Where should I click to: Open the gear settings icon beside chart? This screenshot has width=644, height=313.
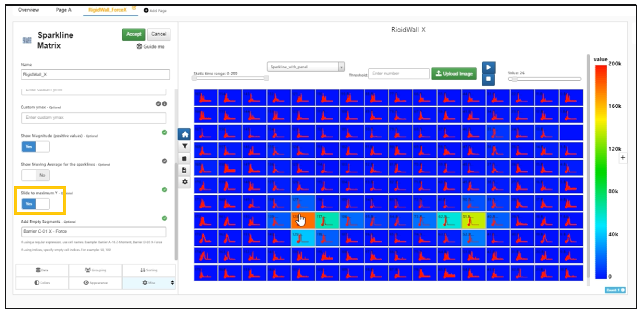pyautogui.click(x=184, y=182)
